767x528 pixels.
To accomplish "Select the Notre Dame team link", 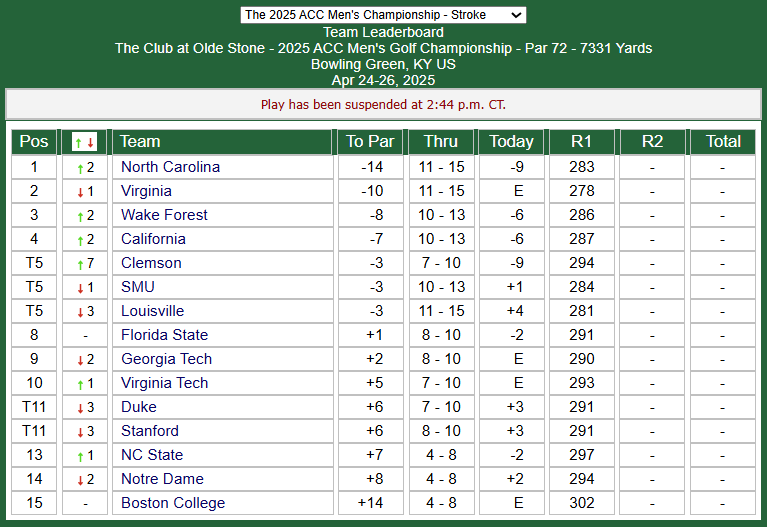I will click(x=162, y=479).
